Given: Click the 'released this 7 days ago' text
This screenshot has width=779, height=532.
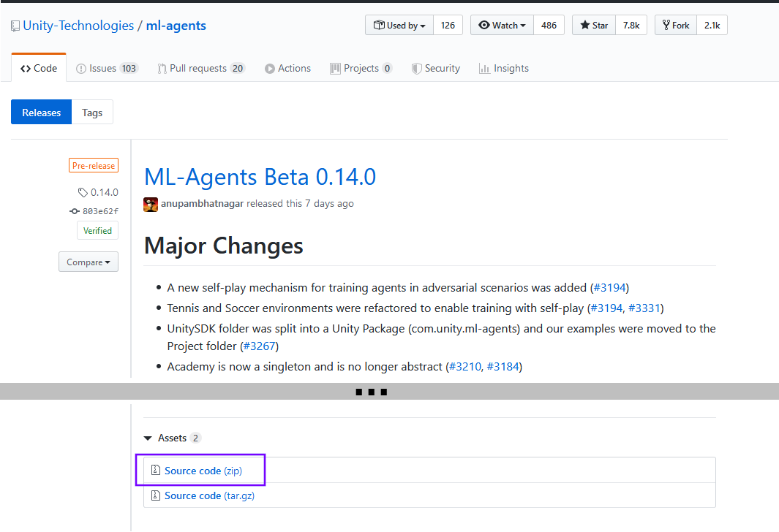Looking at the screenshot, I should click(300, 203).
